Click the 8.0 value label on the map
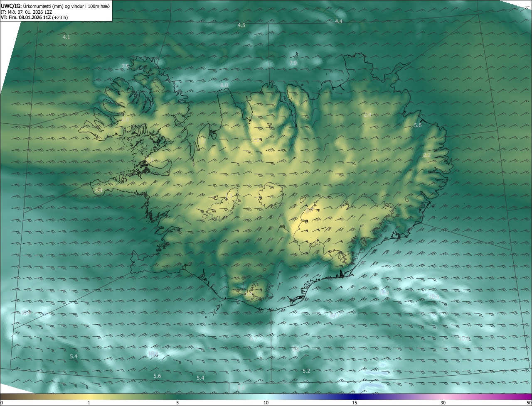Screen dimensions: 532x406 click(x=224, y=86)
